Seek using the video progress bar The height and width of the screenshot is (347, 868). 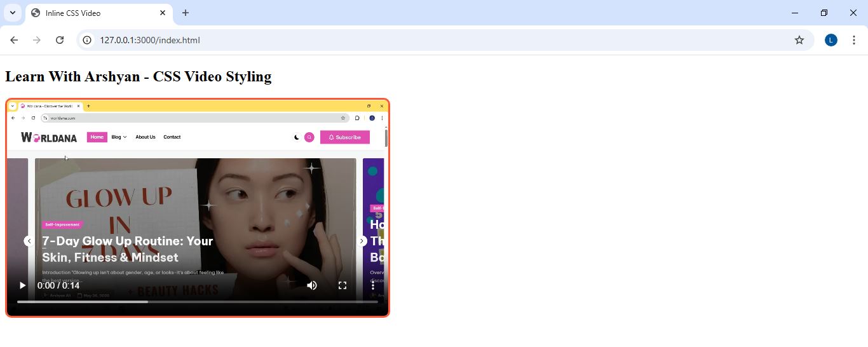pyautogui.click(x=198, y=302)
